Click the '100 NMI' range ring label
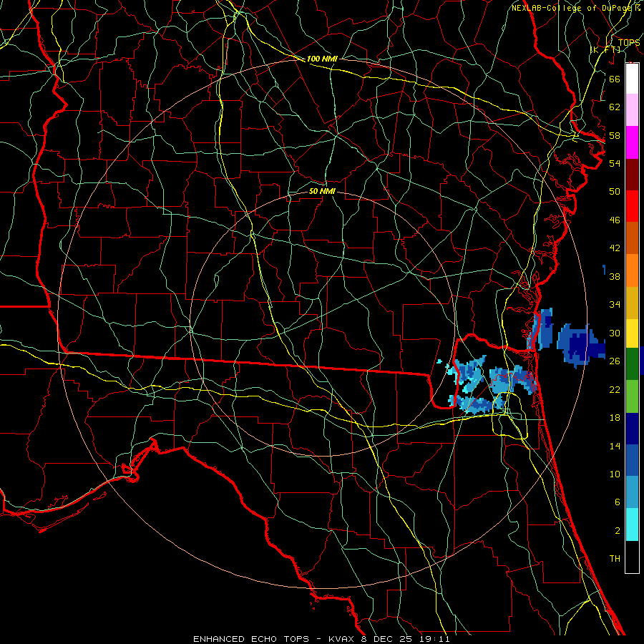 click(x=322, y=59)
